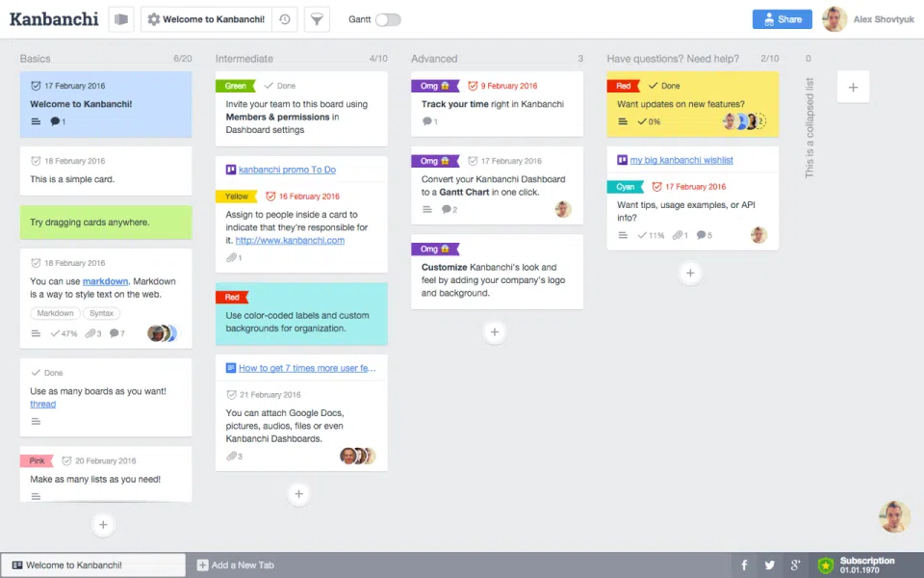Select green 'Try dragging cards anywhere.' card
The image size is (924, 578).
click(106, 223)
